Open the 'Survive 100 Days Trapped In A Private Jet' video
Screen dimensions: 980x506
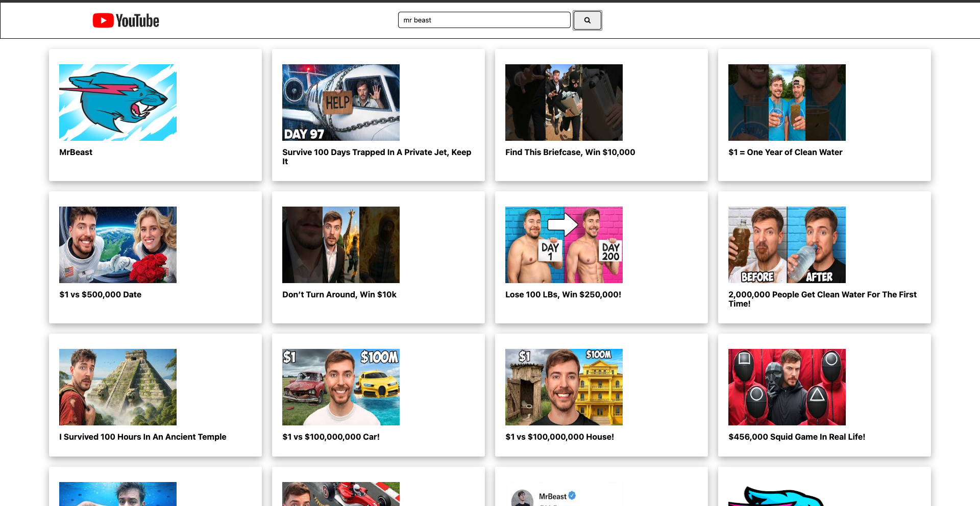click(340, 102)
